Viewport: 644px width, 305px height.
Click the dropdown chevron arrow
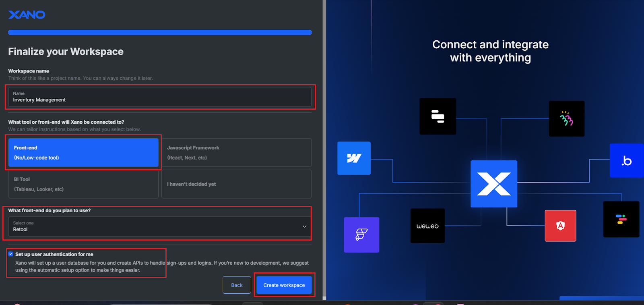click(x=304, y=226)
